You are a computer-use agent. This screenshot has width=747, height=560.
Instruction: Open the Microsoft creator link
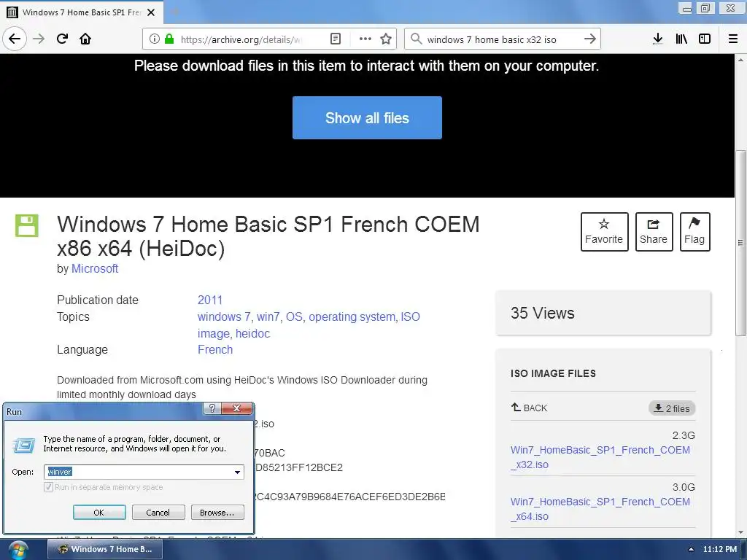pos(95,268)
